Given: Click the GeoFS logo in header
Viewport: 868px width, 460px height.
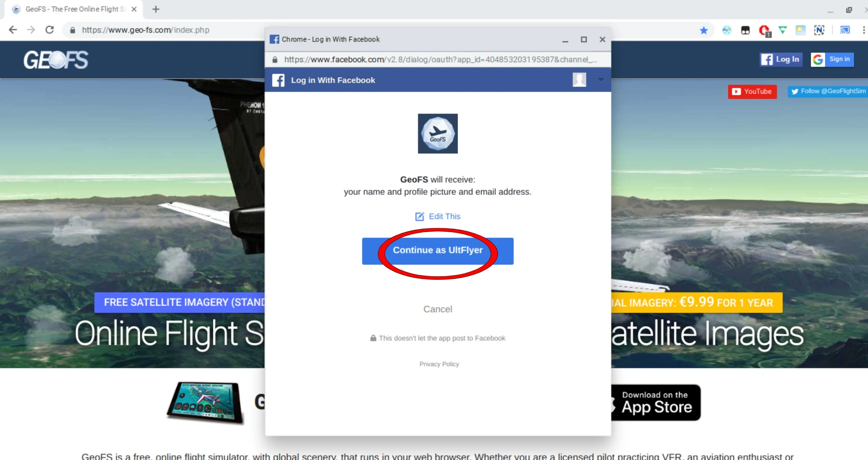Looking at the screenshot, I should [56, 60].
